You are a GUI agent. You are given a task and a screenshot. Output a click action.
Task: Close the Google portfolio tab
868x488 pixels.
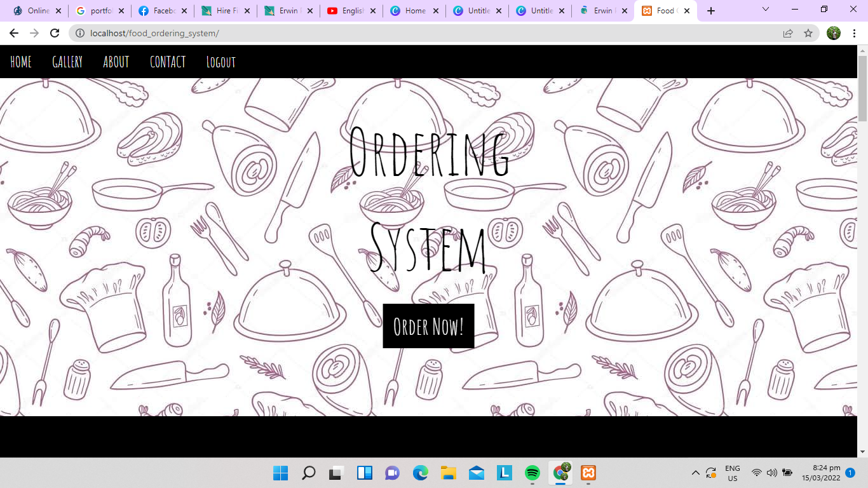tap(121, 11)
